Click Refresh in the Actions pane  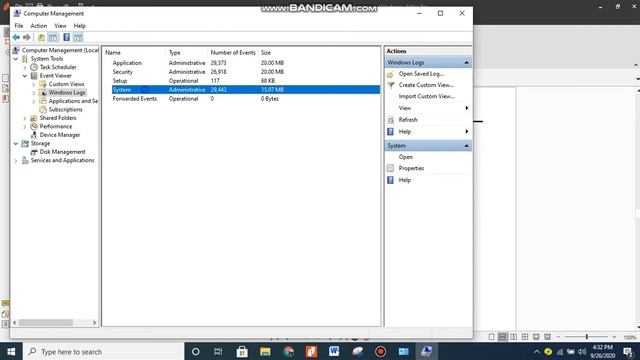coord(408,120)
